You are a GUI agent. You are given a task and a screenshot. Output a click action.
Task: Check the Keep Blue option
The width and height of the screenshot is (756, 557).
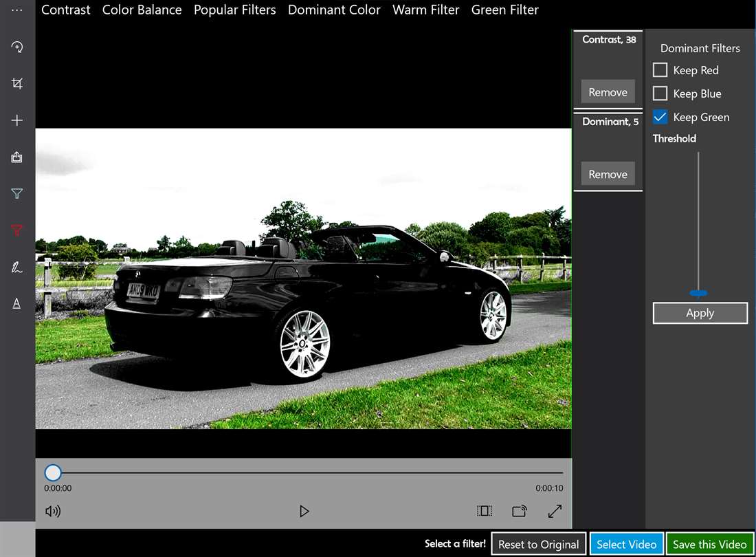click(660, 94)
